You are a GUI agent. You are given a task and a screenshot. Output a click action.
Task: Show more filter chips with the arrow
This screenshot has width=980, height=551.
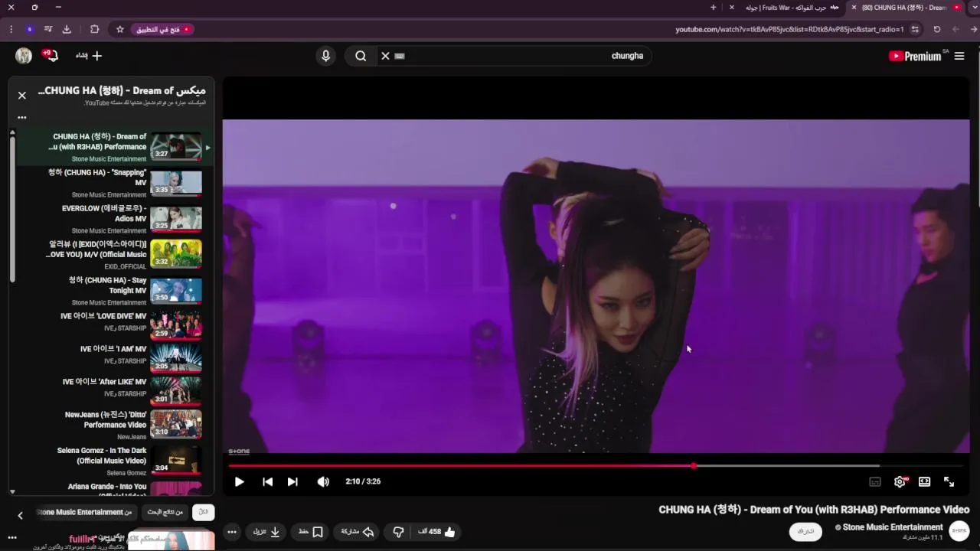point(21,516)
